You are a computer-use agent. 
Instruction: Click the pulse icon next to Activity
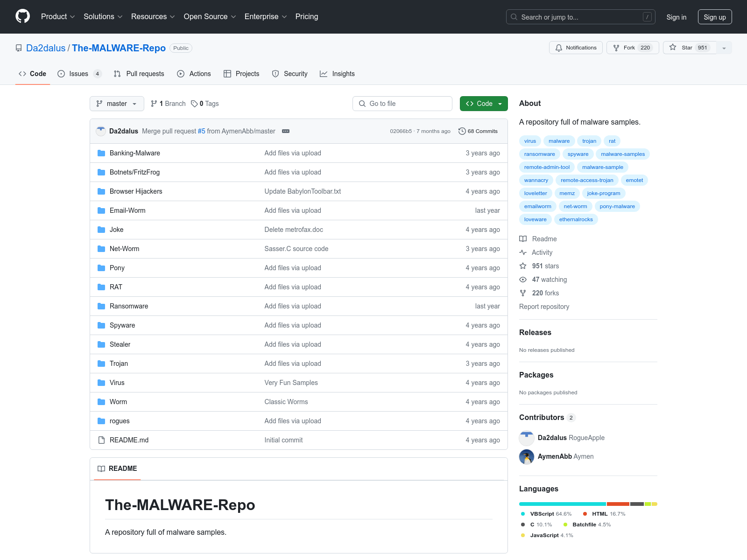[523, 252]
